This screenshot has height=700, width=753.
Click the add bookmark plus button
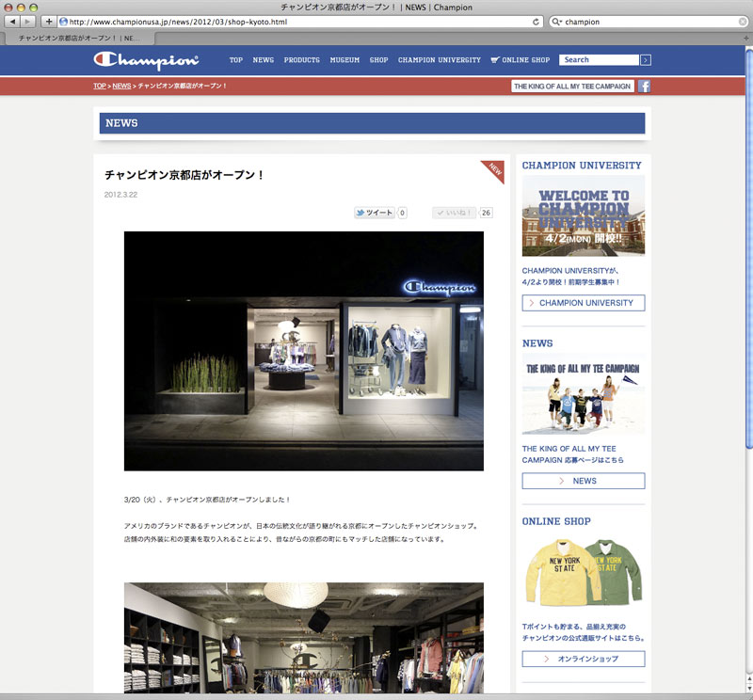(48, 21)
